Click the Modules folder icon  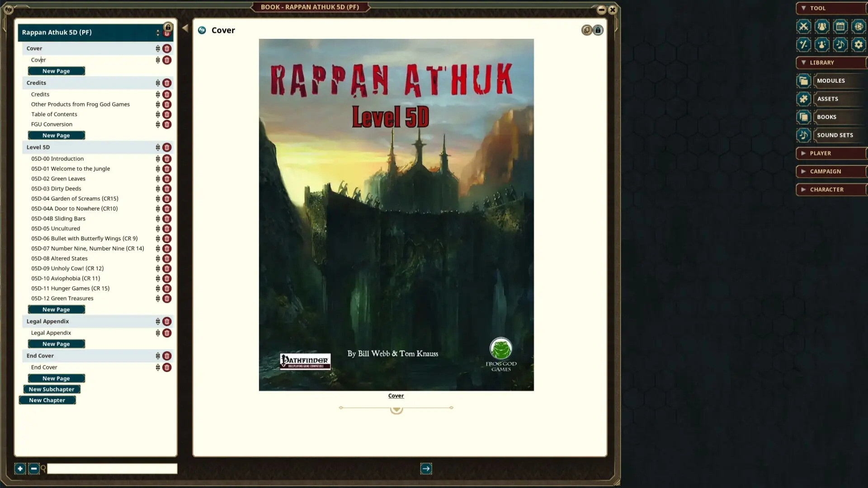tap(803, 81)
